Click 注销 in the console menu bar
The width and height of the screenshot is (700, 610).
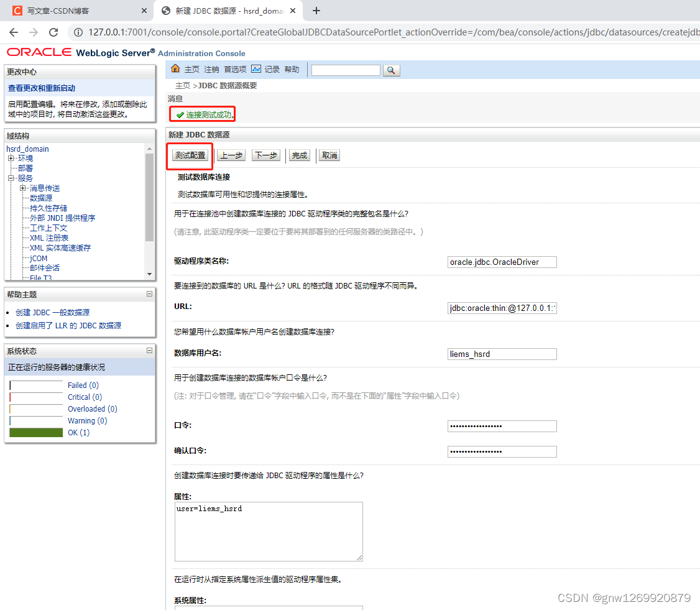(x=211, y=68)
